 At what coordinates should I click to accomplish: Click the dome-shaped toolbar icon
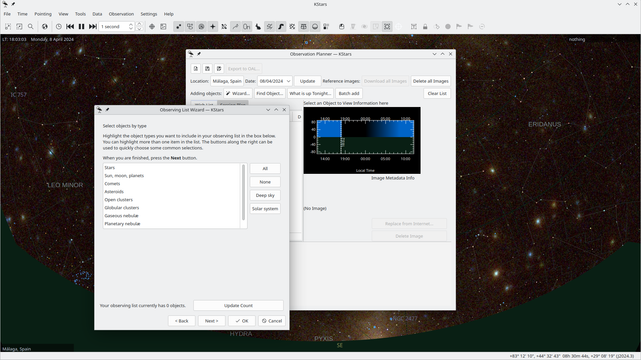[x=341, y=27]
